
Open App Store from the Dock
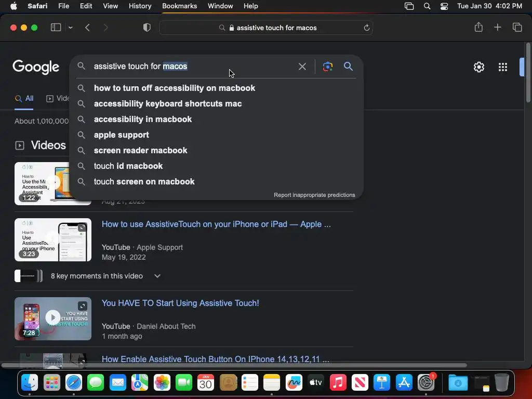[x=404, y=383]
